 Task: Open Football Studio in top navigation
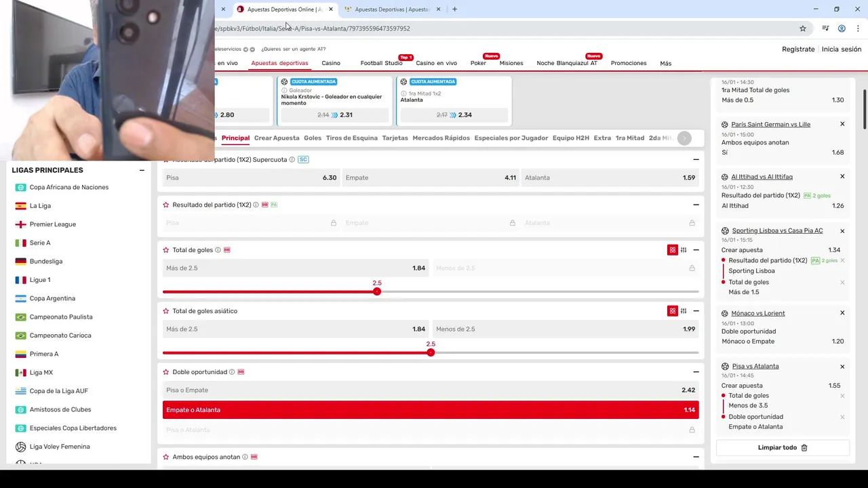pyautogui.click(x=381, y=63)
